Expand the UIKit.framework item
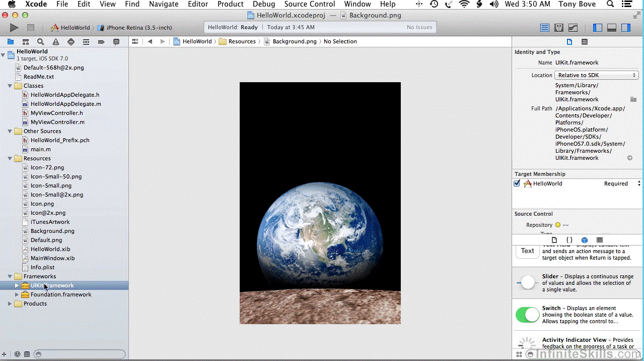 pos(17,285)
